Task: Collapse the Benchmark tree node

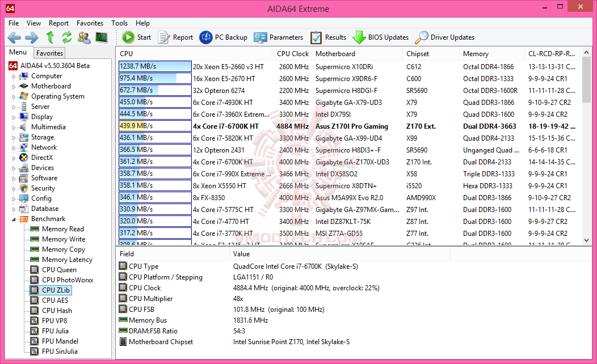Action: (x=14, y=219)
